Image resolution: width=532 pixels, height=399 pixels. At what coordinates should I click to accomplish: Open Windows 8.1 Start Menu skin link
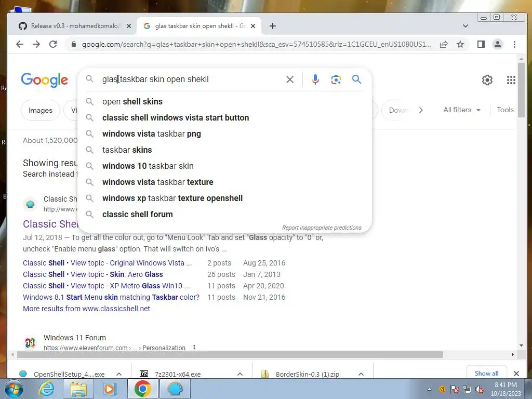coord(111,297)
